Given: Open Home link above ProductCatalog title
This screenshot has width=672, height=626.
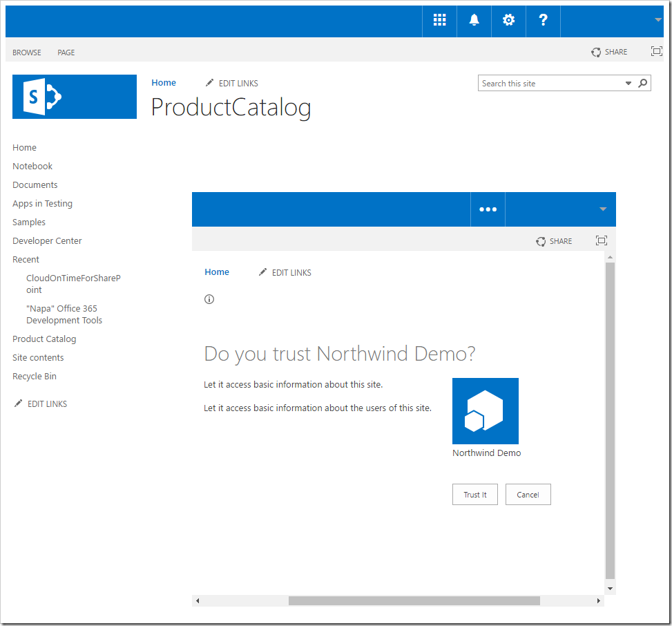Looking at the screenshot, I should (164, 83).
